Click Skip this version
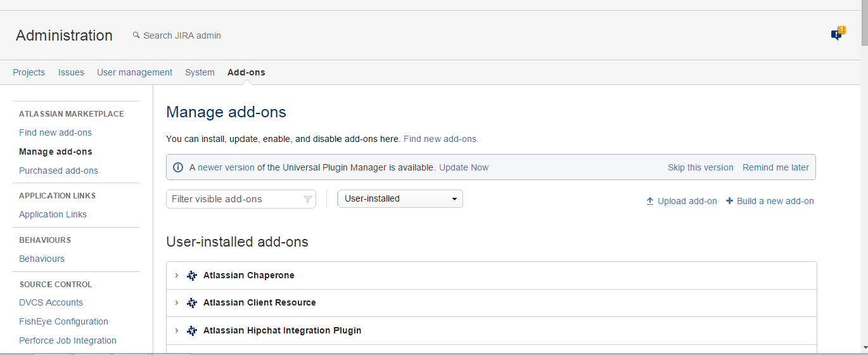The width and height of the screenshot is (868, 355). pyautogui.click(x=700, y=167)
